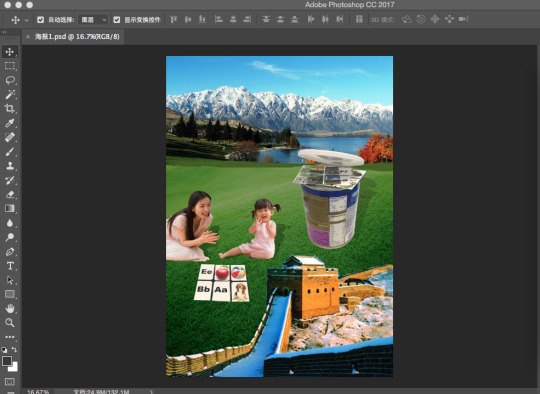Select the Horizontal Type tool
This screenshot has height=394, width=540.
[10, 266]
